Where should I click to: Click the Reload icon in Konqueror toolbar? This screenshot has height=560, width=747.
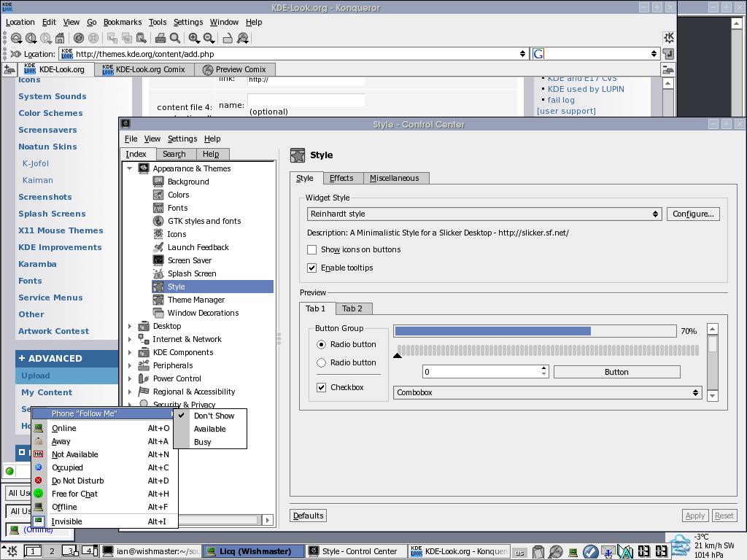click(x=79, y=38)
